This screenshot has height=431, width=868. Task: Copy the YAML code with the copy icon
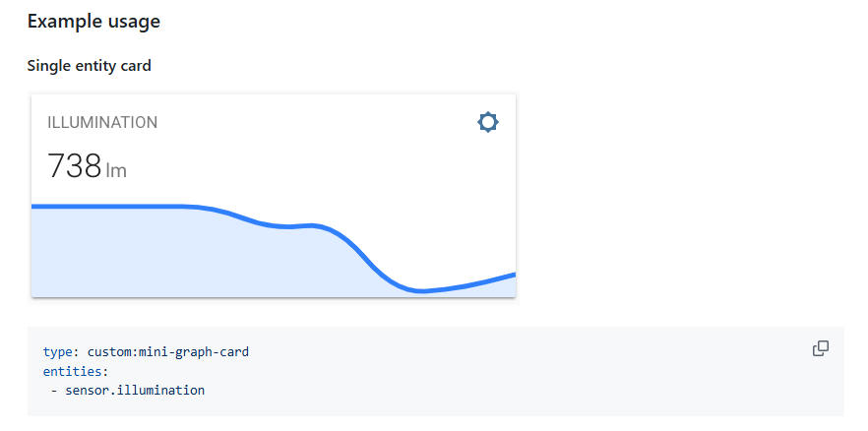pos(821,348)
